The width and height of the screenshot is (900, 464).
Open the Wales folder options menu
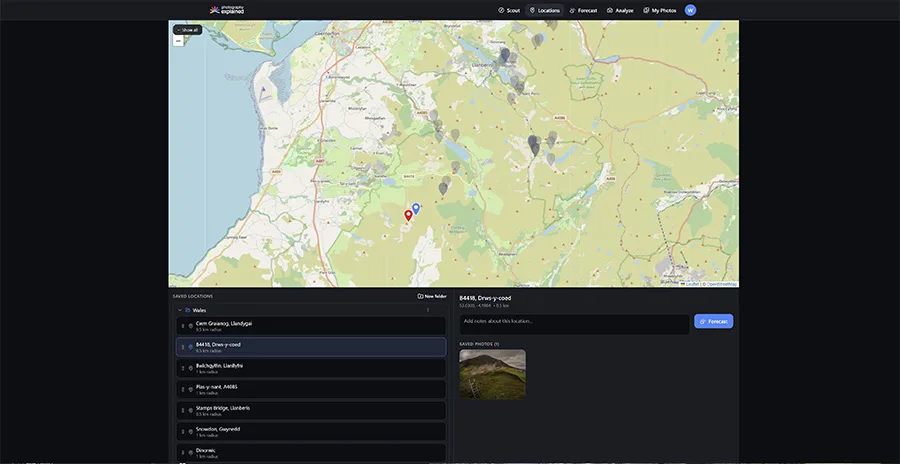(428, 310)
